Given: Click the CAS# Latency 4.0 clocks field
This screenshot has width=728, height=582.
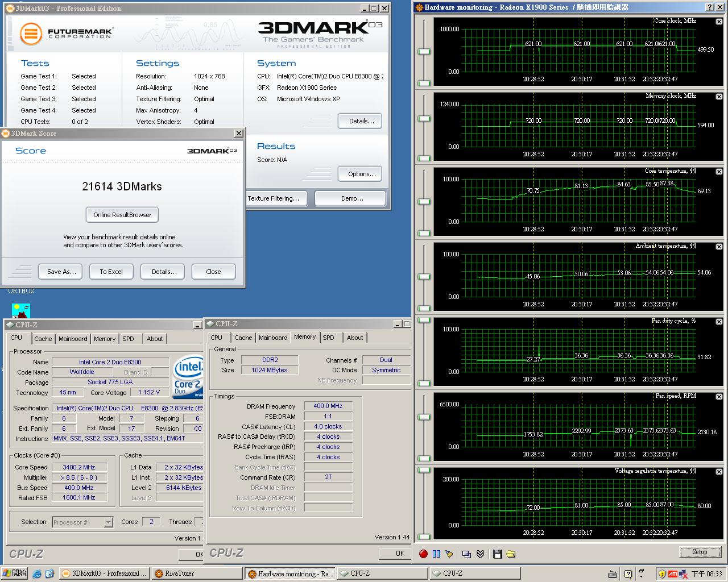Looking at the screenshot, I should pos(328,426).
